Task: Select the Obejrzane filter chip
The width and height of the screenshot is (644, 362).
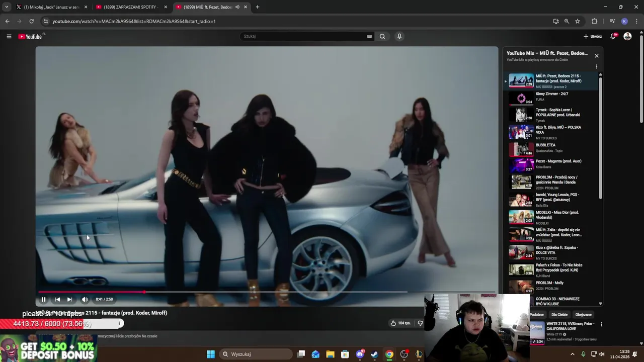Action: [583, 315]
